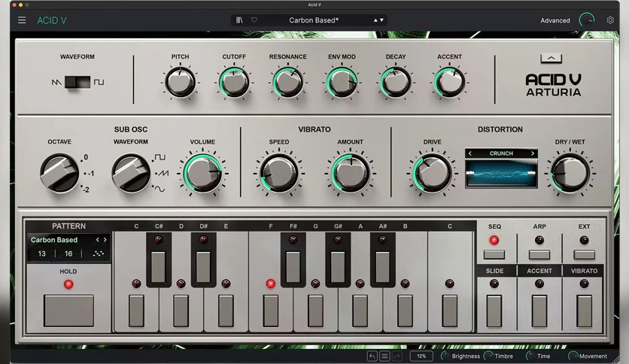Select next distortion type arrow
The height and width of the screenshot is (364, 629).
(x=533, y=153)
